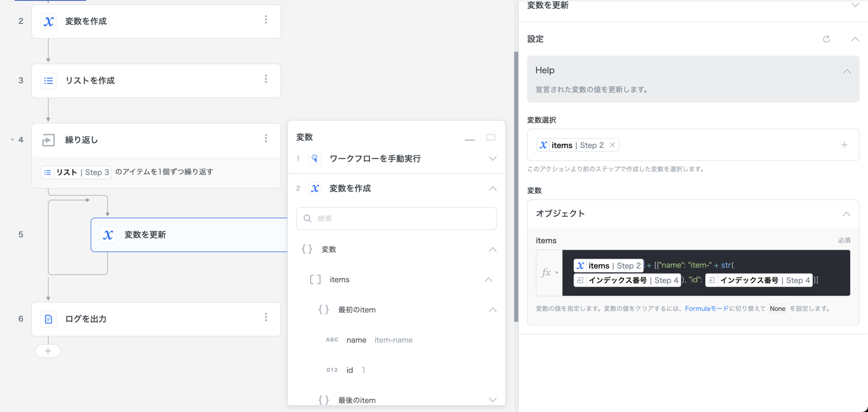
Task: Open the Formulaモード link
Action: pyautogui.click(x=707, y=309)
